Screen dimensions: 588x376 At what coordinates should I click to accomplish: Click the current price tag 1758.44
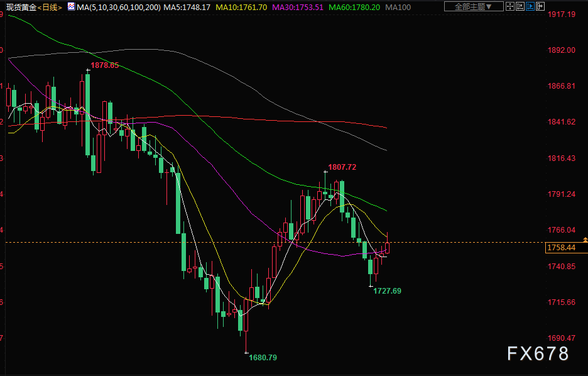point(566,248)
